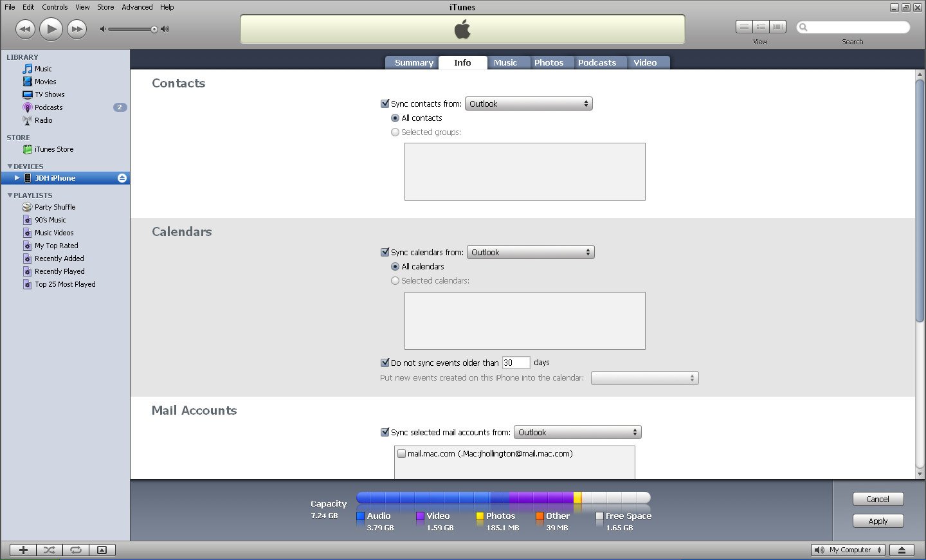This screenshot has width=926, height=560.
Task: Check the mail.mac.com account checkbox
Action: [x=401, y=453]
